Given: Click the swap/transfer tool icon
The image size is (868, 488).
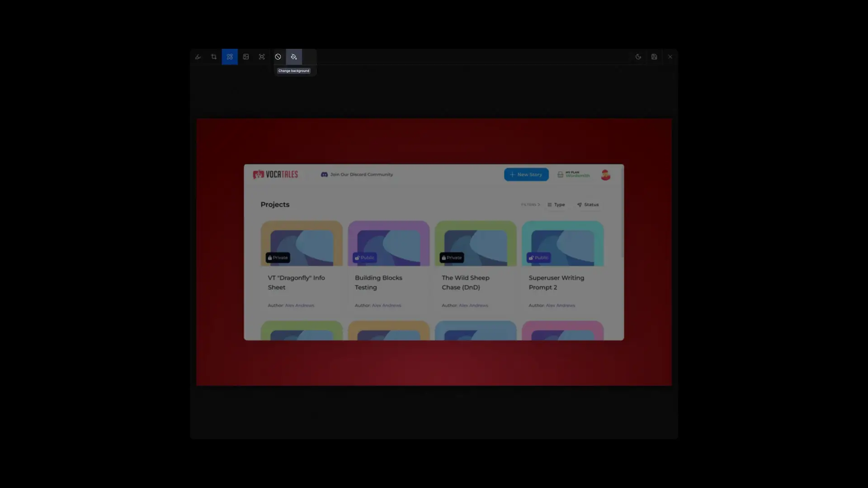Looking at the screenshot, I should coord(230,56).
